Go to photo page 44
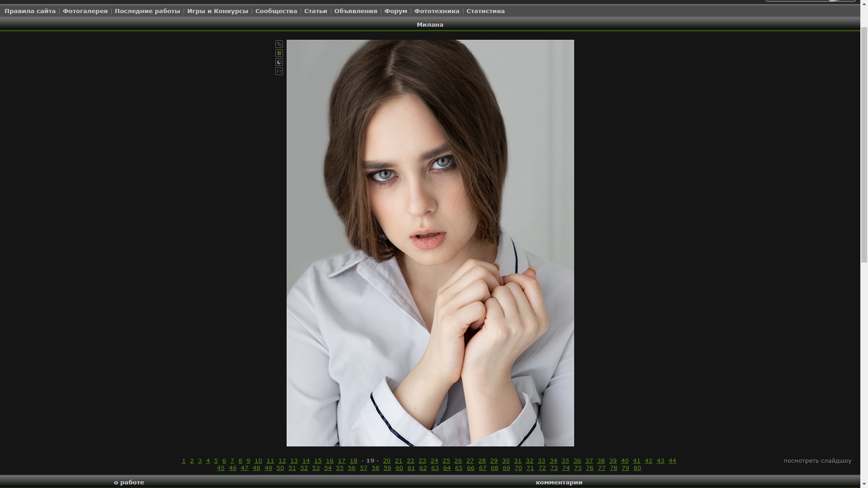The image size is (868, 488). (673, 460)
